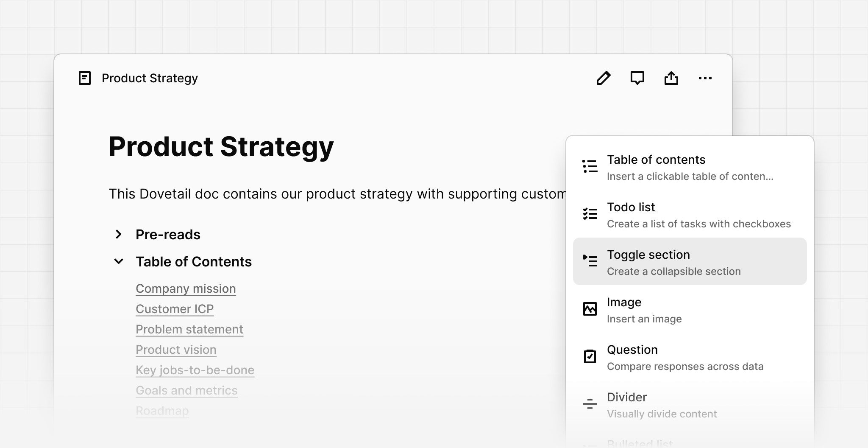Click the Question block icon
This screenshot has width=868, height=448.
590,357
